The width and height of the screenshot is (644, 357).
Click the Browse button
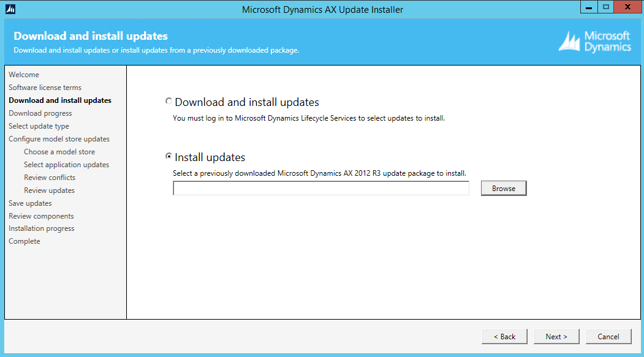pos(504,189)
